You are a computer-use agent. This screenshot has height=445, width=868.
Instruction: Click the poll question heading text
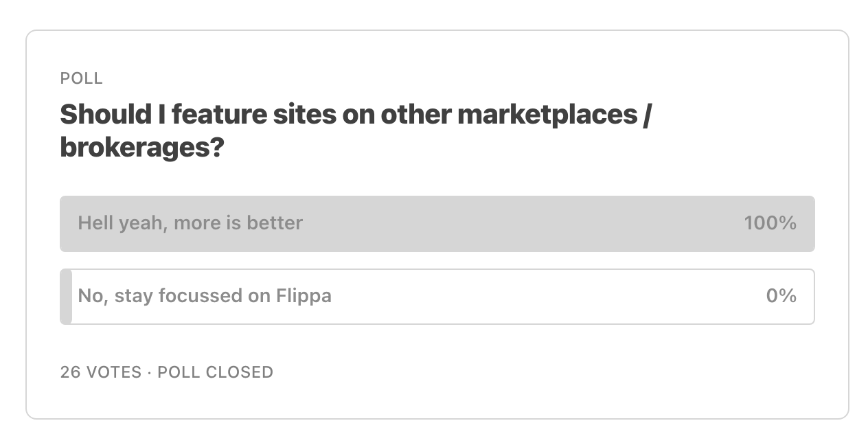[355, 130]
